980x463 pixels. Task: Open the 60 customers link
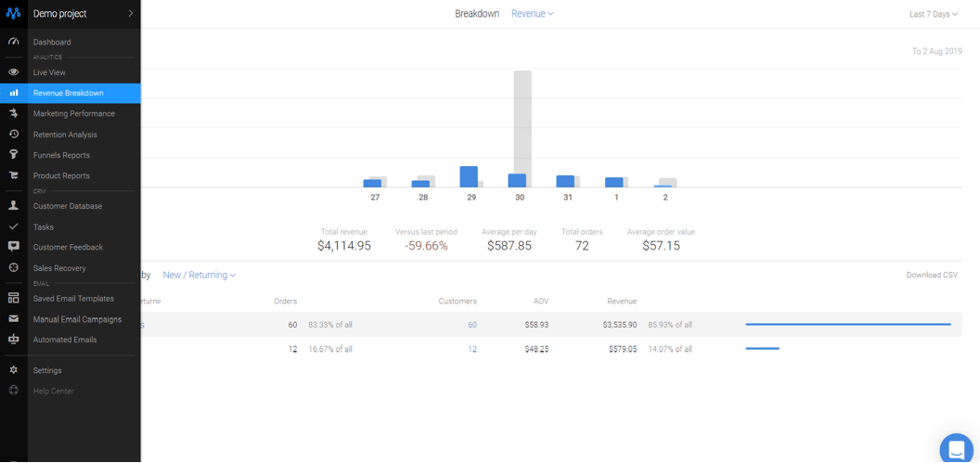click(x=472, y=325)
